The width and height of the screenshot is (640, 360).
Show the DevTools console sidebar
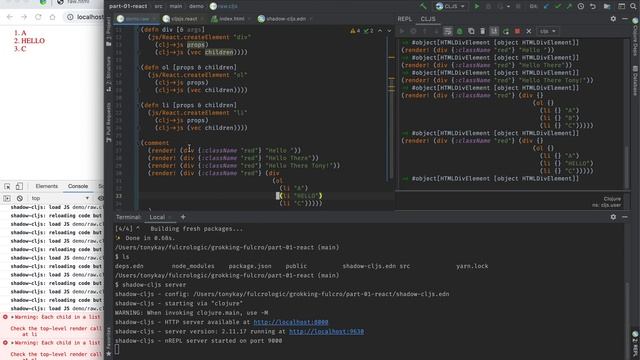click(7, 198)
